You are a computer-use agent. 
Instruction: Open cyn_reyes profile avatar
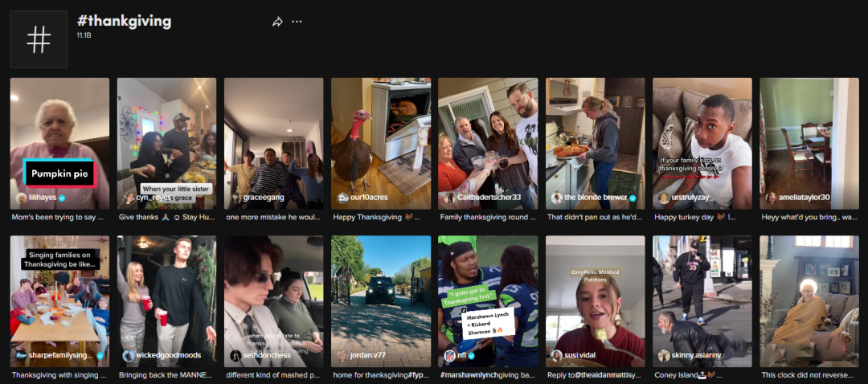[x=129, y=198]
